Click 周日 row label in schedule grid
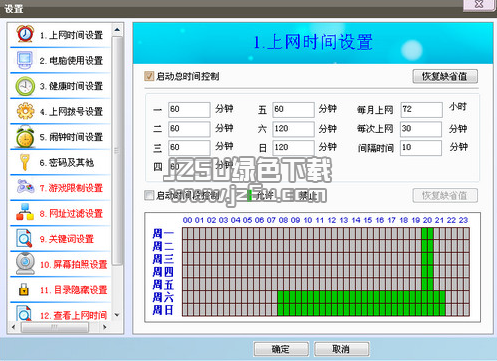 (x=163, y=310)
